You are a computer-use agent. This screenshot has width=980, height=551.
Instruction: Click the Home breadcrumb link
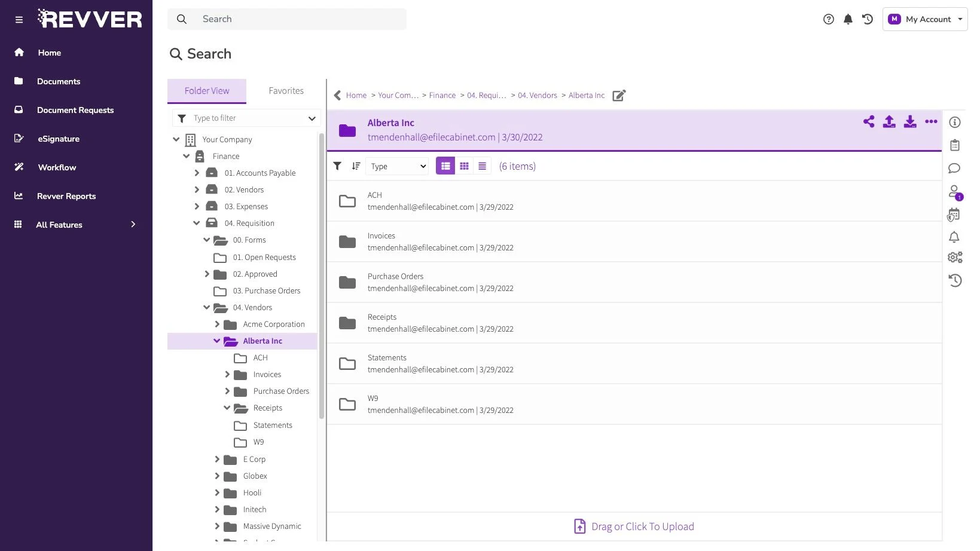356,96
